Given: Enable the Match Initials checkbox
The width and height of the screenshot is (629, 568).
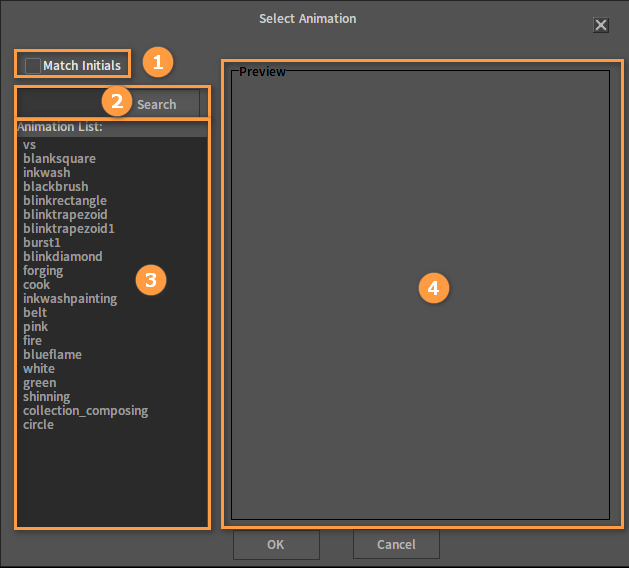Looking at the screenshot, I should 33,66.
